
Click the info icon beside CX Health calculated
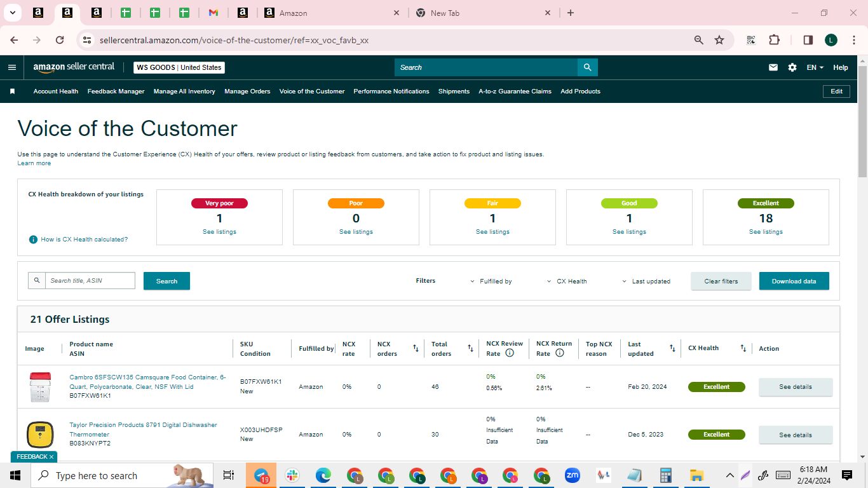[33, 240]
